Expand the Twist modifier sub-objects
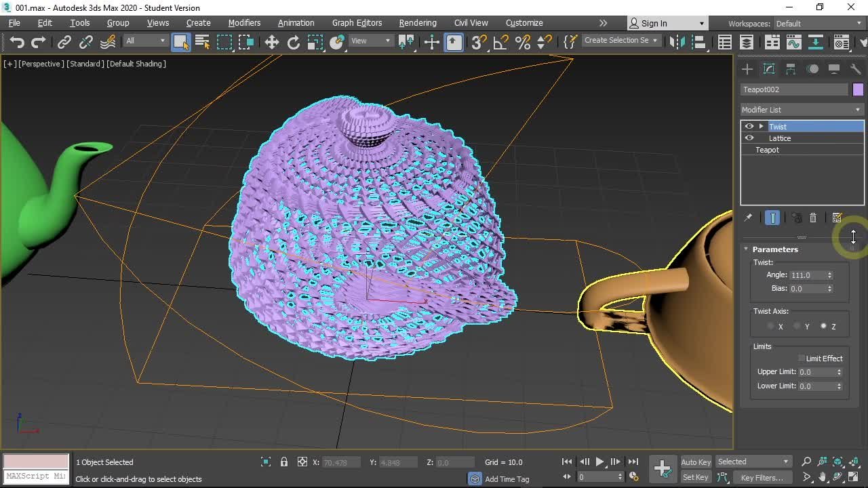The image size is (868, 488). (761, 127)
